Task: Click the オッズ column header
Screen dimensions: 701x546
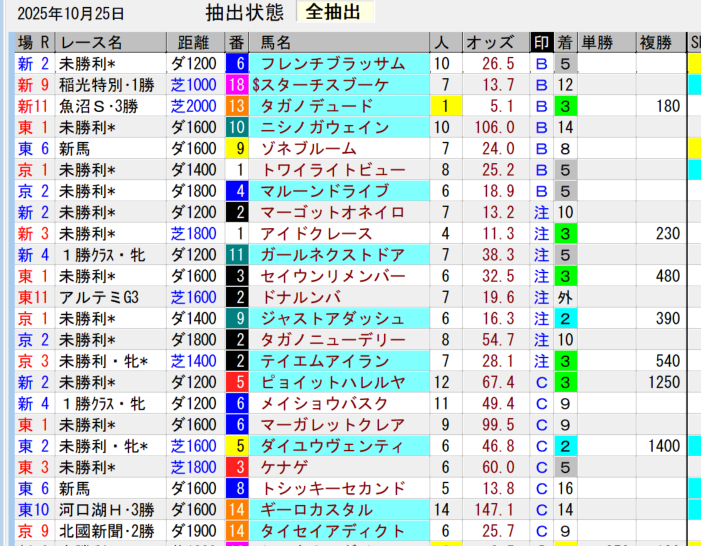Action: point(496,43)
